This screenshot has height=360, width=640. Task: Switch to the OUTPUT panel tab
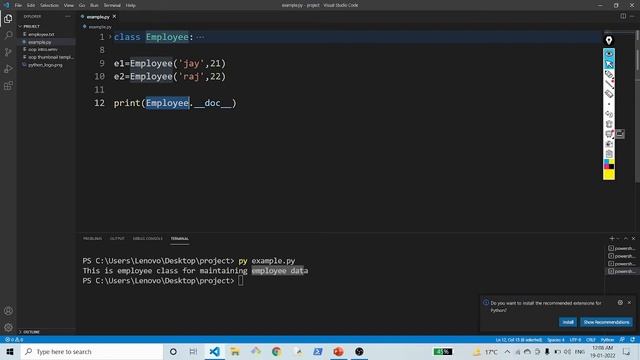(117, 238)
